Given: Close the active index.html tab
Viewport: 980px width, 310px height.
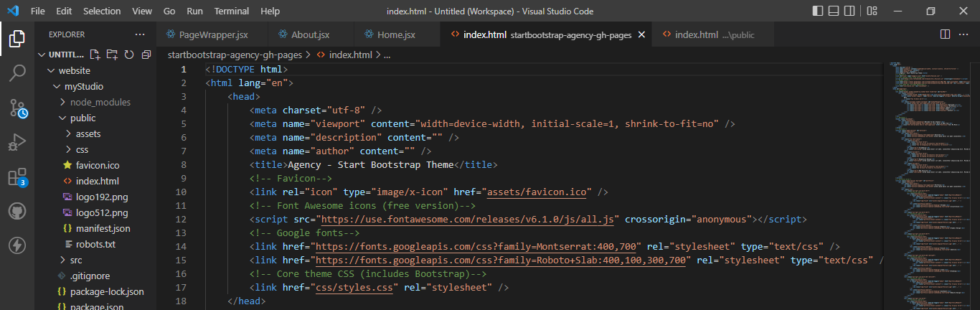Looking at the screenshot, I should tap(641, 34).
